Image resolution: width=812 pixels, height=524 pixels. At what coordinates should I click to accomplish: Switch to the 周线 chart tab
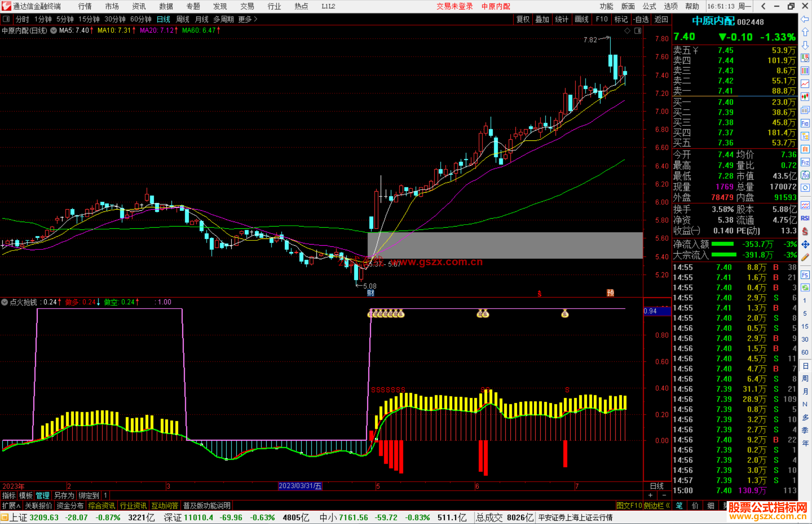183,19
